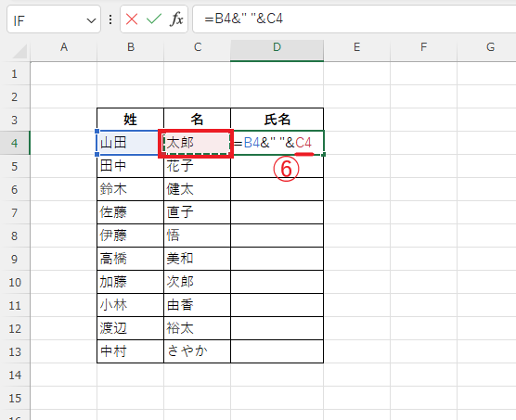Select row 3 header
Screen dimensions: 516x420
(x=15, y=120)
